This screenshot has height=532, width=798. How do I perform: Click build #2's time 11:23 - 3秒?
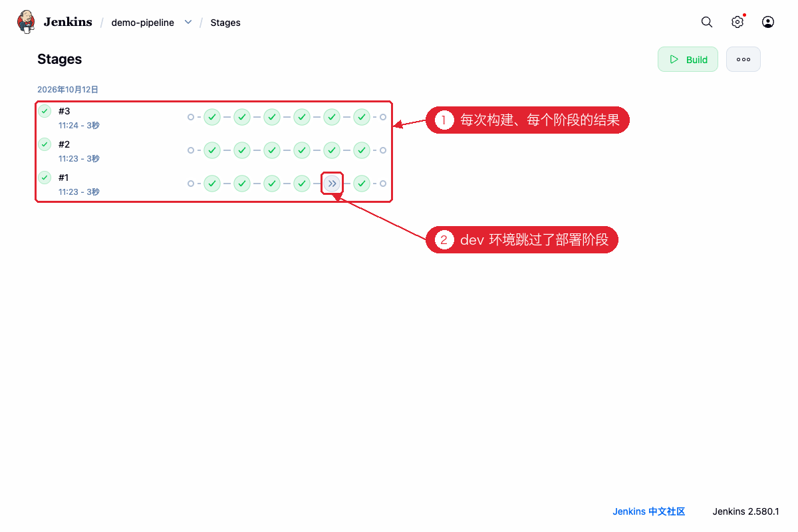click(x=78, y=159)
